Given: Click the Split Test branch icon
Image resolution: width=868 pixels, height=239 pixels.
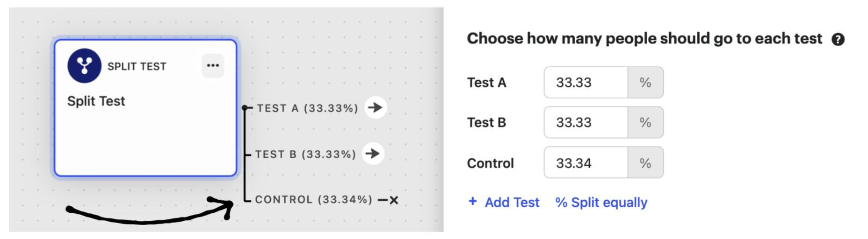Looking at the screenshot, I should (x=84, y=66).
